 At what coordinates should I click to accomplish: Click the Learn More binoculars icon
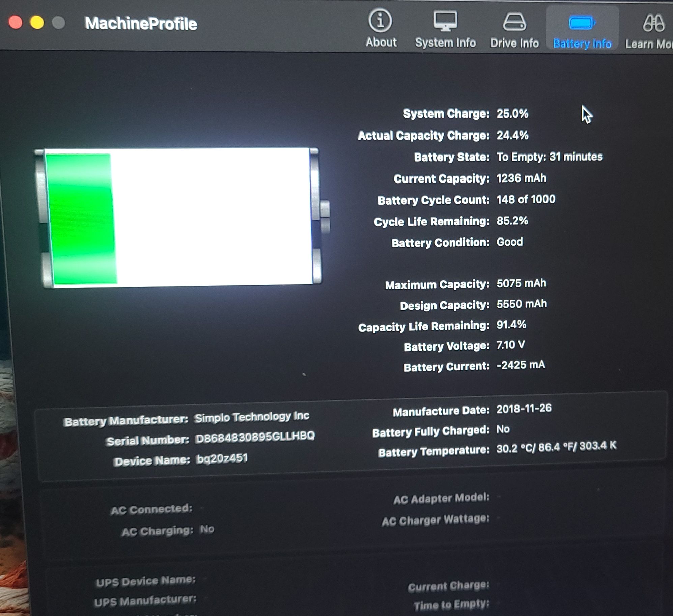tap(653, 23)
